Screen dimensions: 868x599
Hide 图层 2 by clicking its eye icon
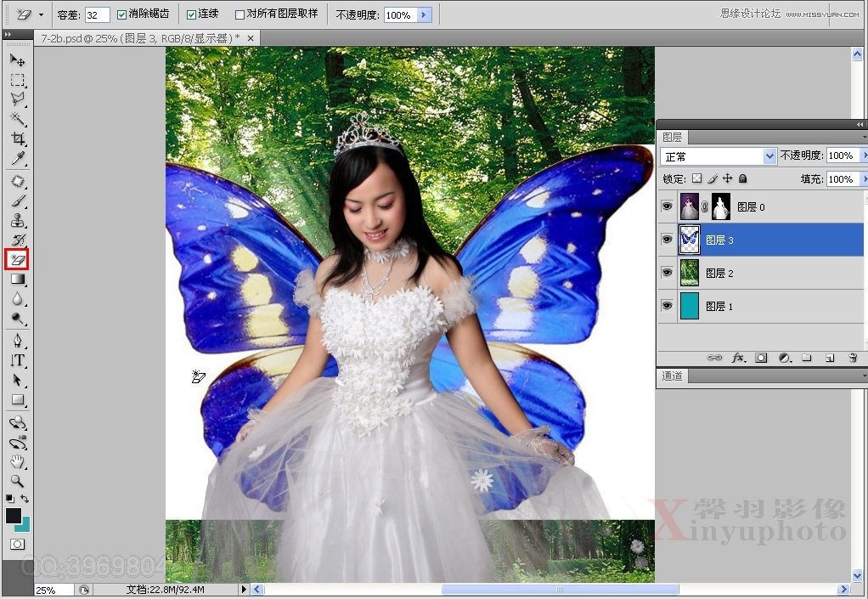pos(668,273)
